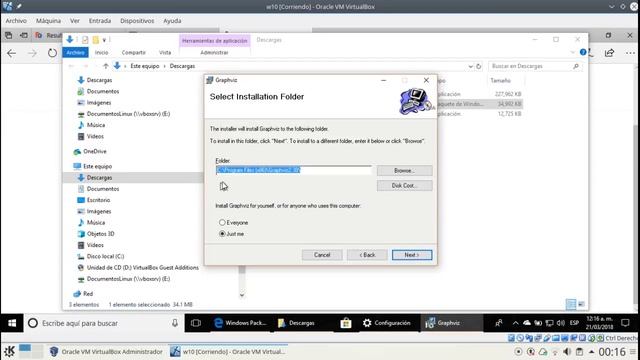This screenshot has width=640, height=360.
Task: Open Música under quick access
Action: (x=96, y=125)
